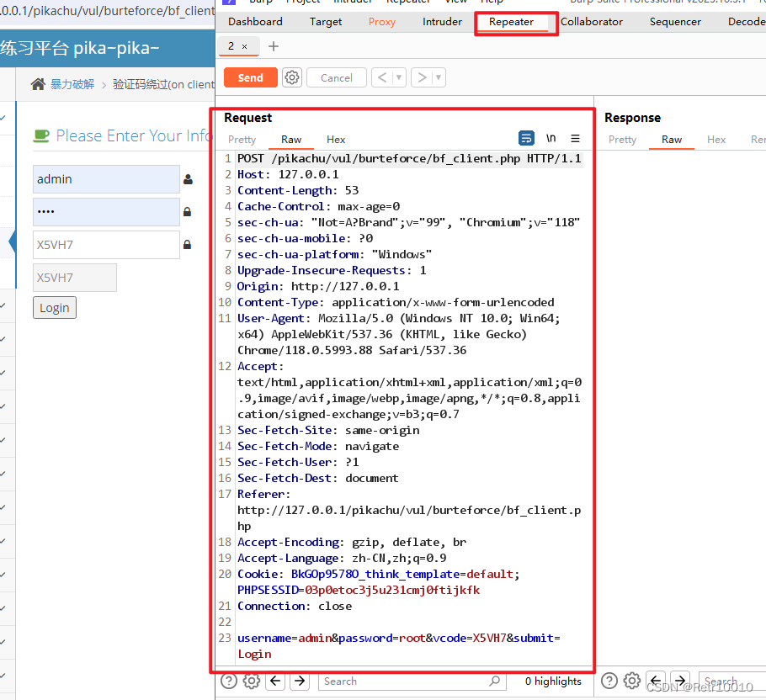Click the captcha entry field X5VH7
This screenshot has width=766, height=700.
click(x=107, y=245)
